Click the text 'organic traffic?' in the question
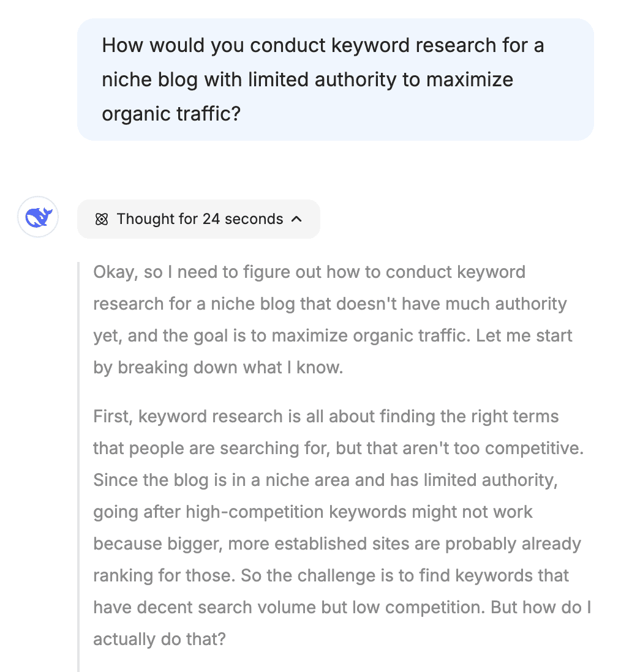The image size is (621, 672). point(171,114)
